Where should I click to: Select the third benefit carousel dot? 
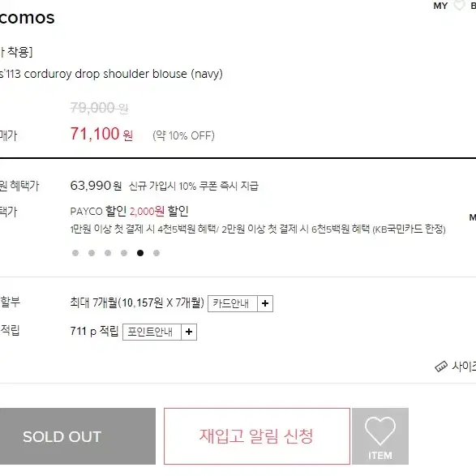click(108, 253)
